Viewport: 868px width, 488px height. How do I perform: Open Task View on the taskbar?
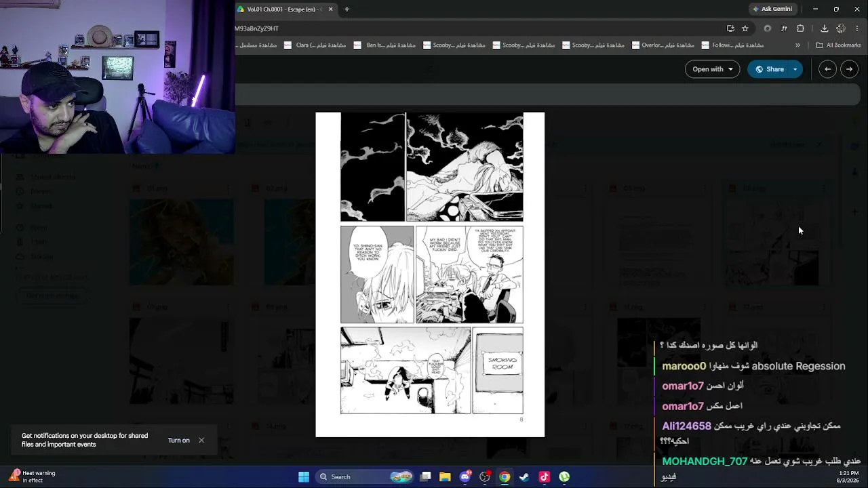(425, 476)
